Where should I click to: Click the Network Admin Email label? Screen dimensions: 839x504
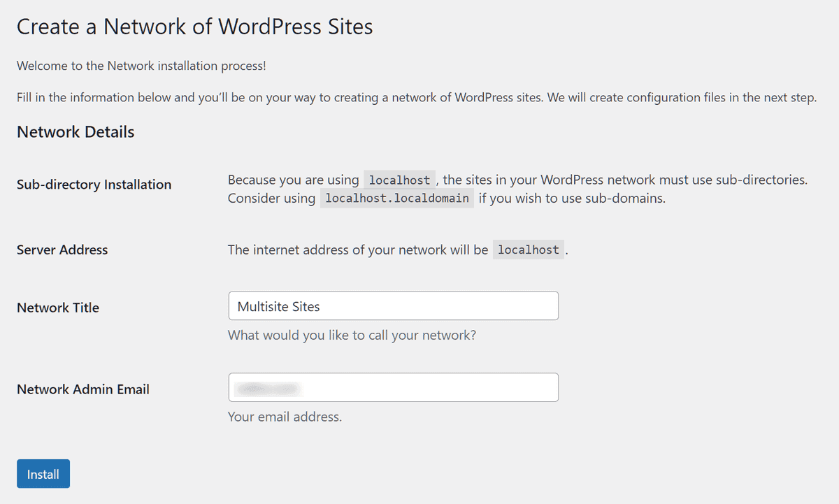click(x=83, y=389)
